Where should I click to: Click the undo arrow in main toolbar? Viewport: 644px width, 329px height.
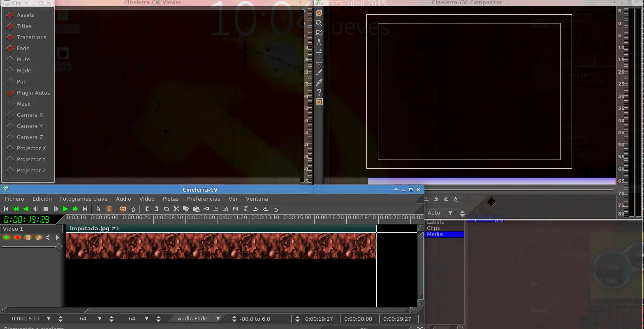pos(255,209)
